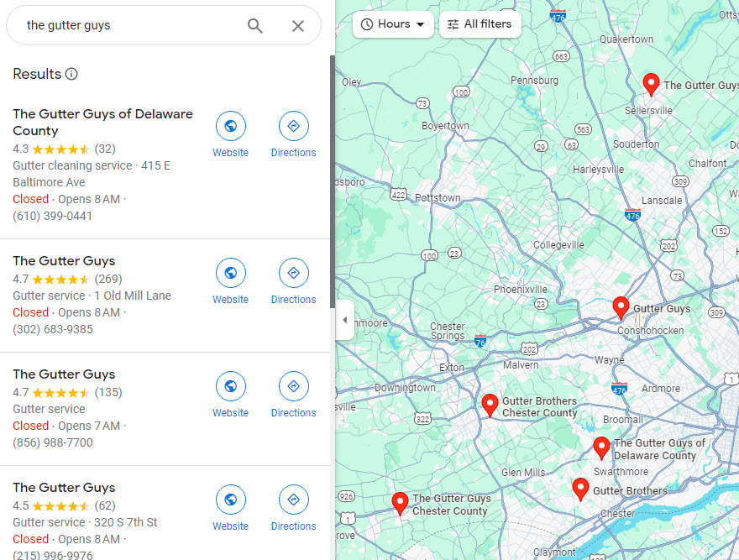Get Directions to The Gutter Guys on S 7th St
This screenshot has width=739, height=560.
[x=293, y=508]
